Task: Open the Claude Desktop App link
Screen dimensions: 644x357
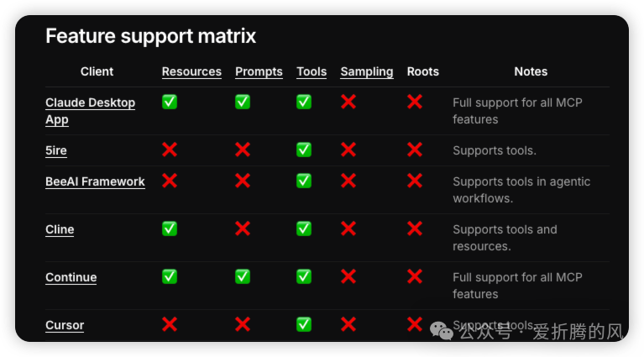Action: (90, 102)
